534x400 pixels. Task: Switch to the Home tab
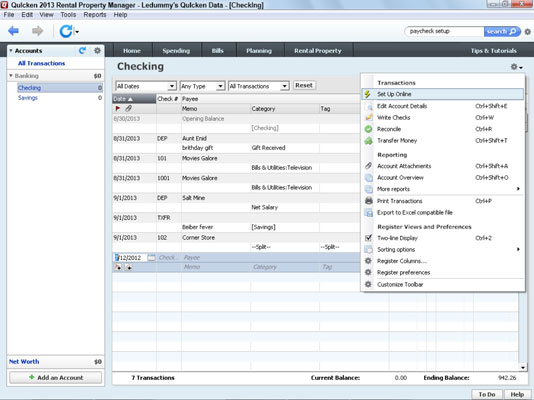(132, 50)
